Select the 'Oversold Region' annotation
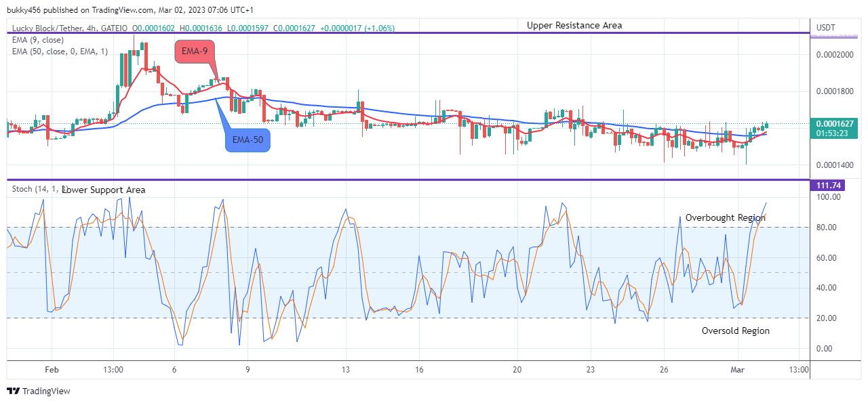The width and height of the screenshot is (868, 403). pos(736,331)
